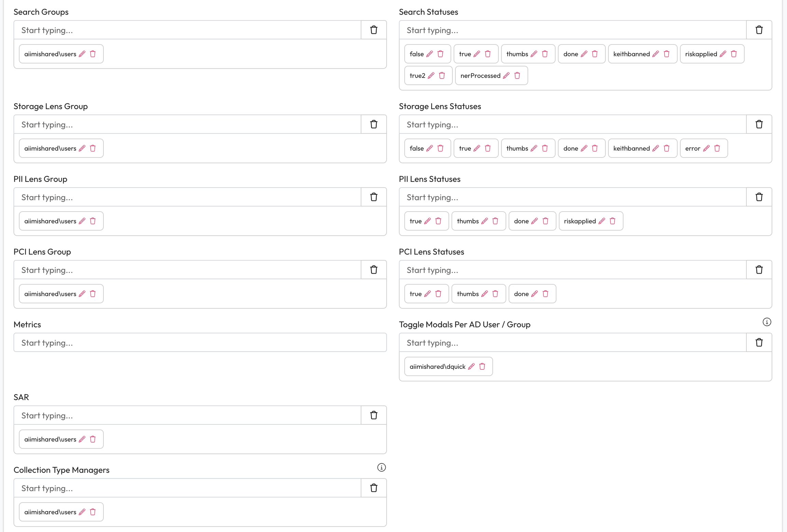This screenshot has width=787, height=532.
Task: Show info for Collection Type Managers
Action: tap(381, 467)
